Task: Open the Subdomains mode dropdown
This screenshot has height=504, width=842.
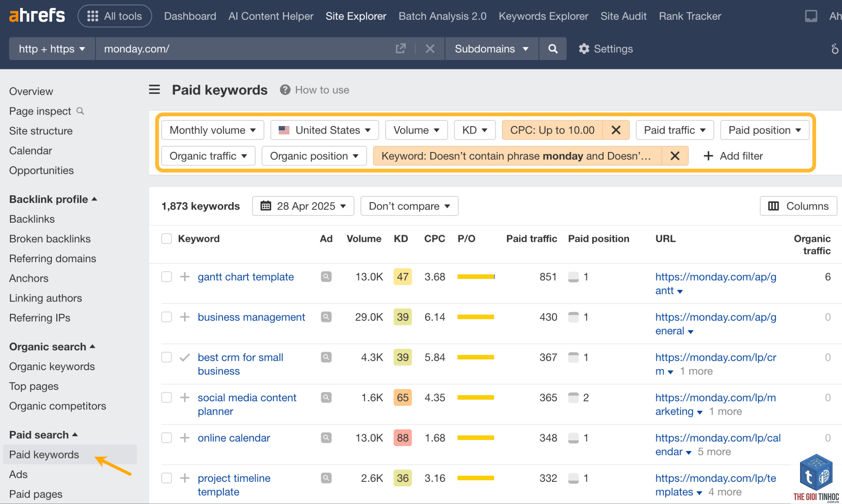Action: point(492,48)
